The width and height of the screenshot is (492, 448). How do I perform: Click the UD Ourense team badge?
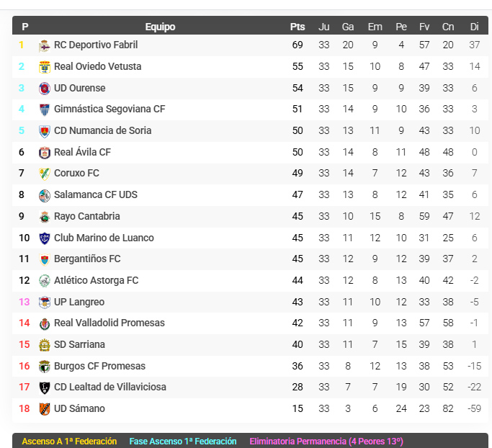tap(44, 89)
